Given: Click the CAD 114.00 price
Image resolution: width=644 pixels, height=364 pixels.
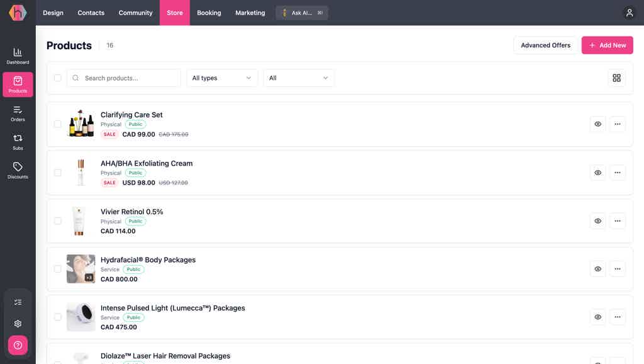Looking at the screenshot, I should [x=118, y=231].
